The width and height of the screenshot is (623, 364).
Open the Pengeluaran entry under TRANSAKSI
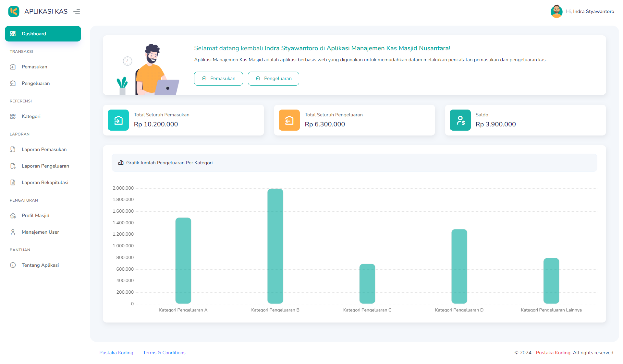click(35, 83)
